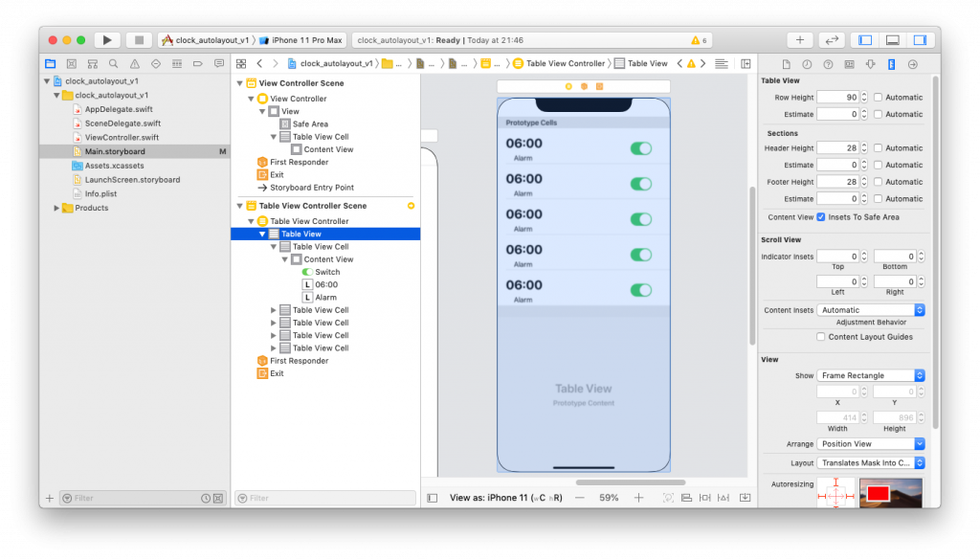Image resolution: width=980 pixels, height=560 pixels.
Task: Zoom in the storyboard canvas
Action: tap(638, 498)
